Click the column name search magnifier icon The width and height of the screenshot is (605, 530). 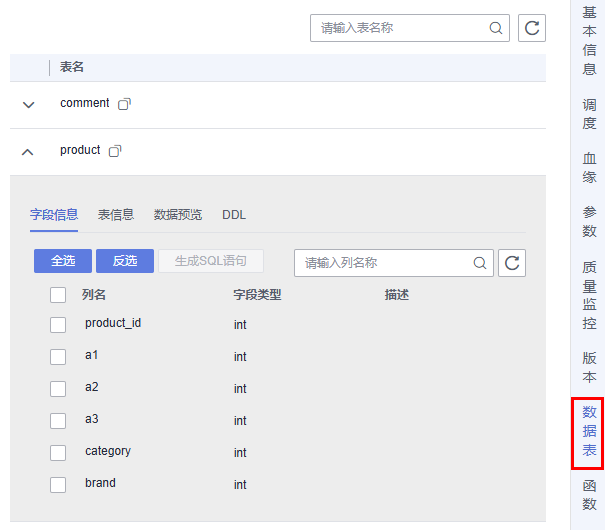click(x=480, y=263)
